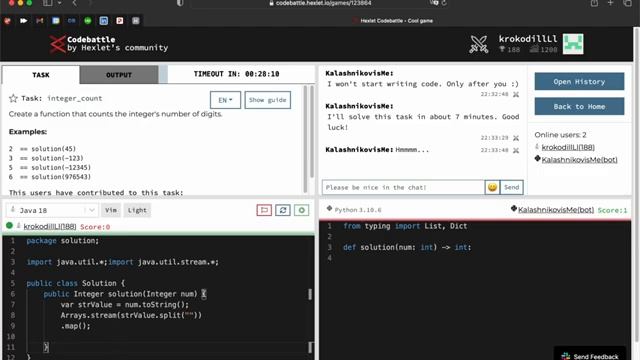Go back with Safari's back arrow
The width and height of the screenshot is (640, 360).
[74, 3]
